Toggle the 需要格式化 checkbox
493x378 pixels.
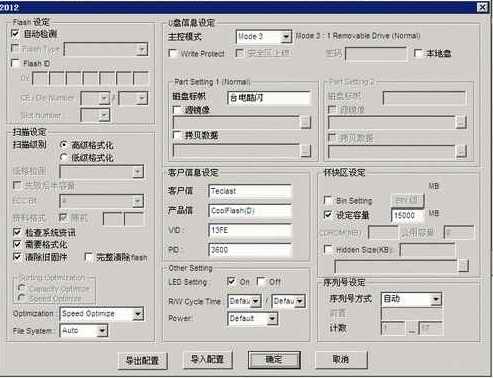[x=17, y=244]
